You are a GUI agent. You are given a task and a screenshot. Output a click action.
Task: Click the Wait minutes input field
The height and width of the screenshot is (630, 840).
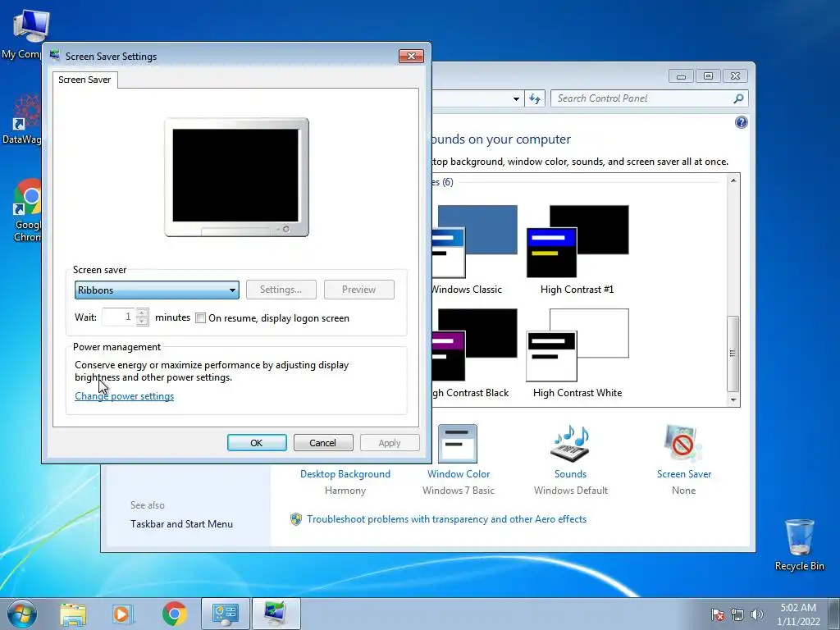(118, 317)
